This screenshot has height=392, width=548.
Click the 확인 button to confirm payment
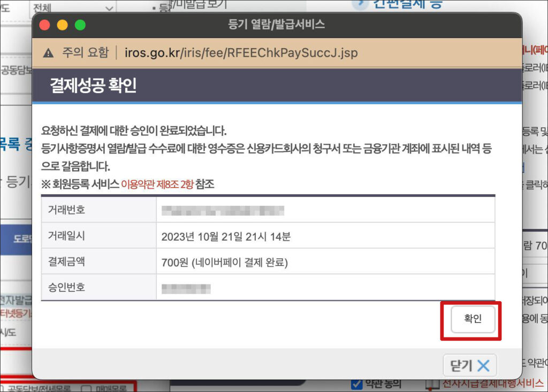pyautogui.click(x=473, y=319)
